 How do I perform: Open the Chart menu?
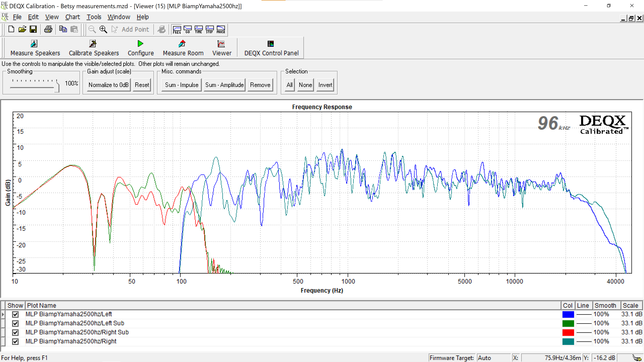[72, 17]
